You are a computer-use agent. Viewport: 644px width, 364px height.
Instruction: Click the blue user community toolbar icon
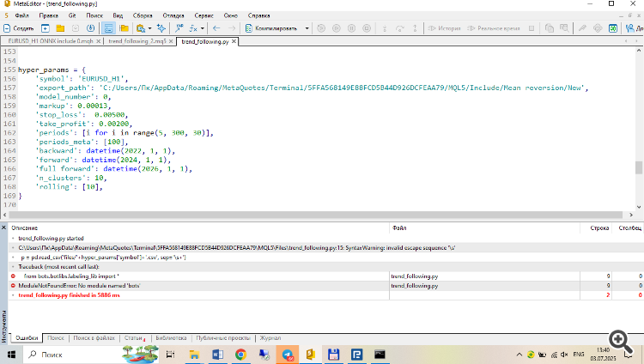click(629, 28)
